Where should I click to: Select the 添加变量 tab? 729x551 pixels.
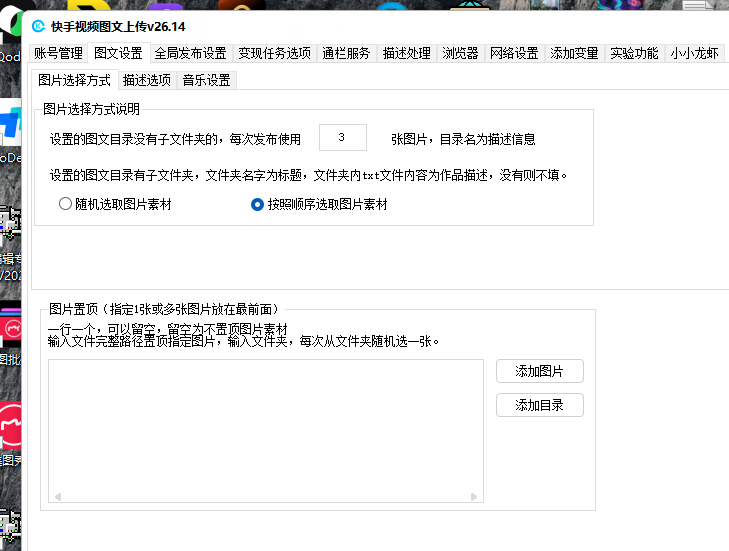point(575,53)
